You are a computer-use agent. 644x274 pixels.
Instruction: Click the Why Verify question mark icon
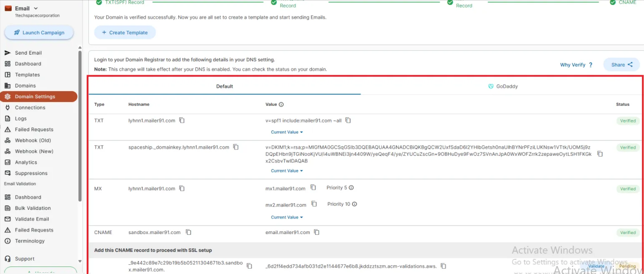(x=591, y=65)
